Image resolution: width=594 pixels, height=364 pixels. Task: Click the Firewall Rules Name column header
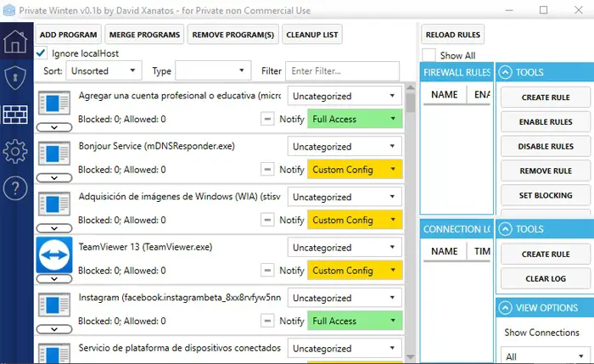[x=445, y=95]
